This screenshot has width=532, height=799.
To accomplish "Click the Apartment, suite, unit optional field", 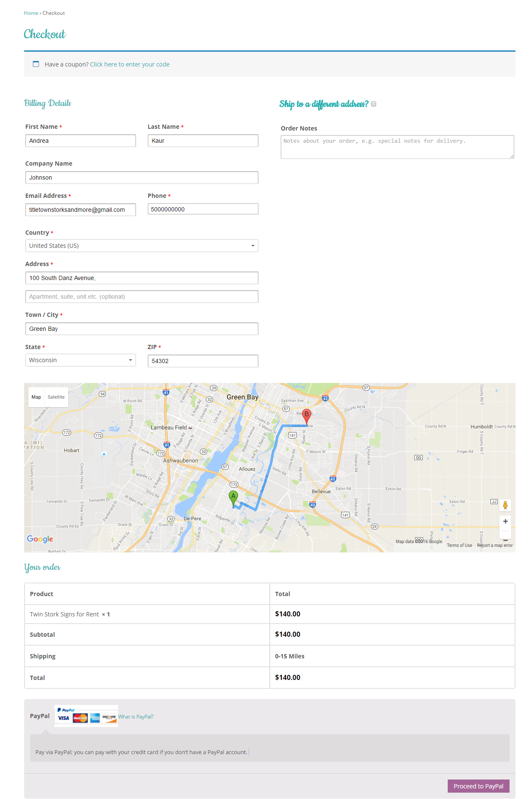I will [142, 297].
